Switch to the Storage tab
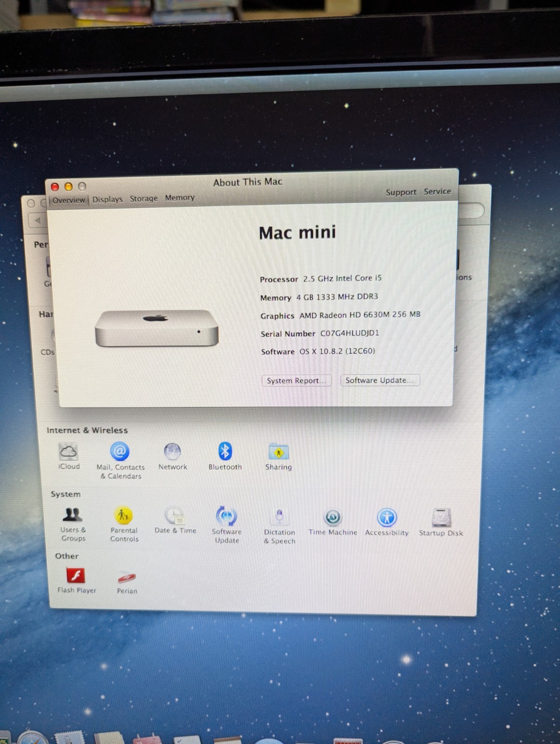This screenshot has width=560, height=744. click(x=144, y=199)
